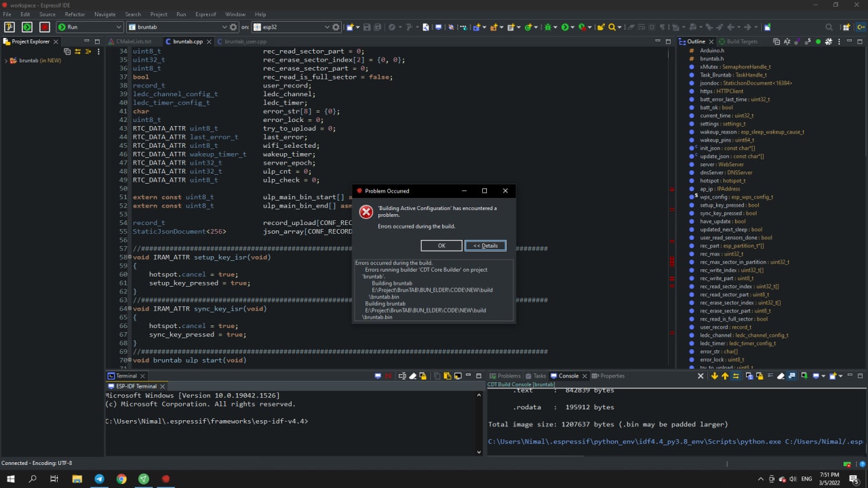Toggle Hide Static Members in Outline toolbar

pyautogui.click(x=807, y=41)
